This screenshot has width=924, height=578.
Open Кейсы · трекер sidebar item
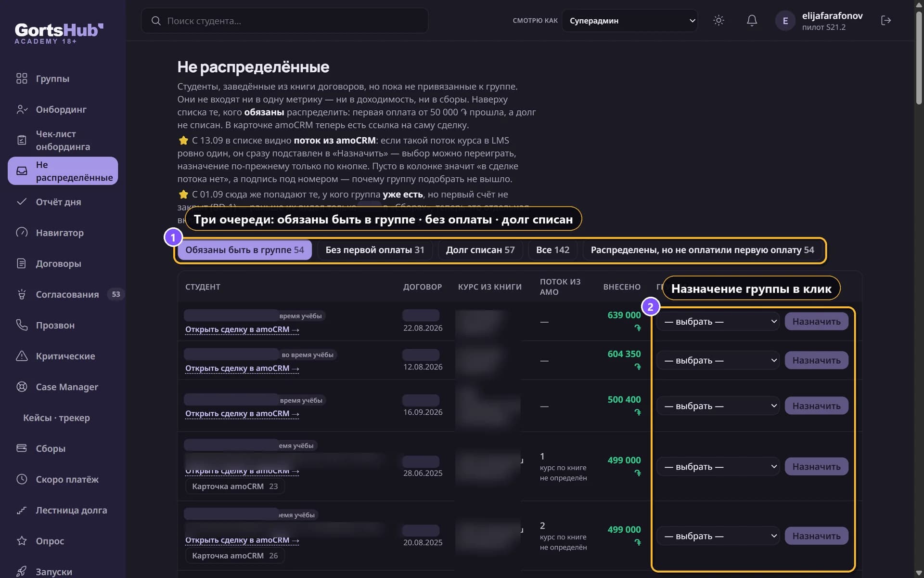pyautogui.click(x=56, y=418)
